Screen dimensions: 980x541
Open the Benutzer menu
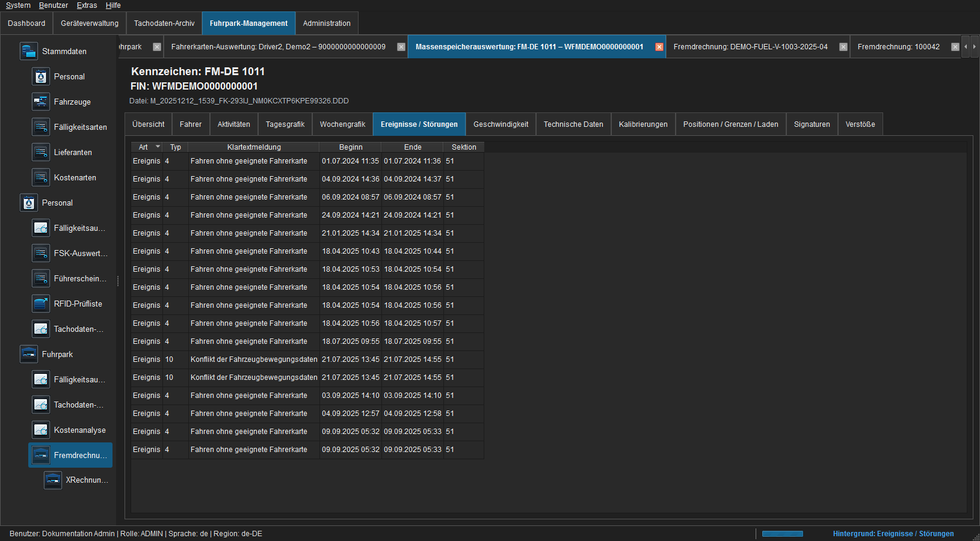(x=54, y=5)
